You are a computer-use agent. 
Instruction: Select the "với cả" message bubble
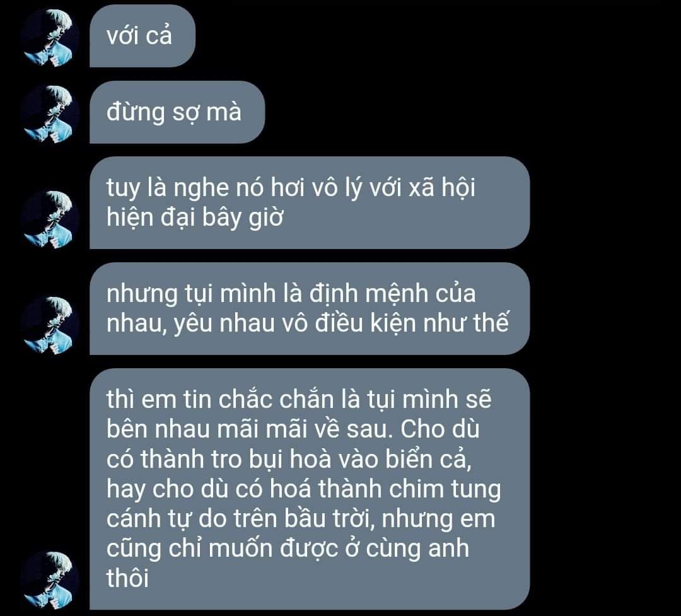click(x=143, y=36)
